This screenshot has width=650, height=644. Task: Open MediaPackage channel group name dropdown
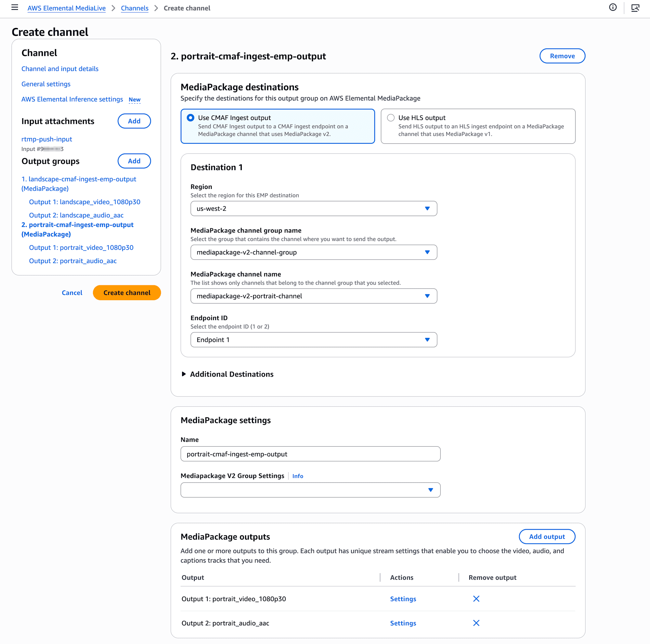(313, 252)
